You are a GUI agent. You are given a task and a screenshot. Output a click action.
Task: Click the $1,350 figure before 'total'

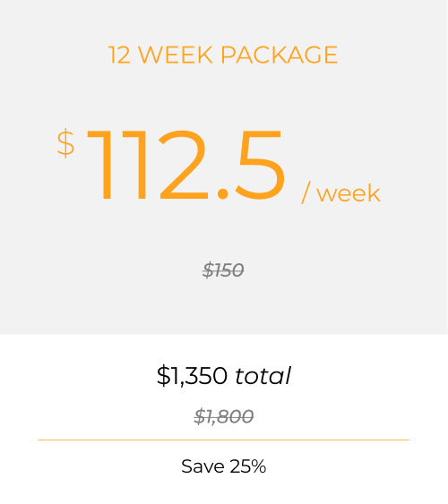(x=192, y=375)
